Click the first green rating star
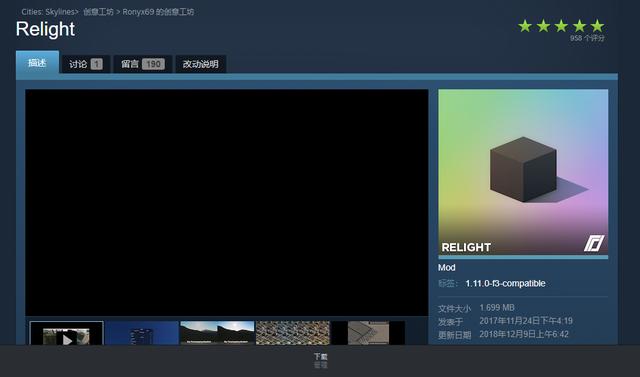The height and width of the screenshot is (377, 640). (x=525, y=26)
